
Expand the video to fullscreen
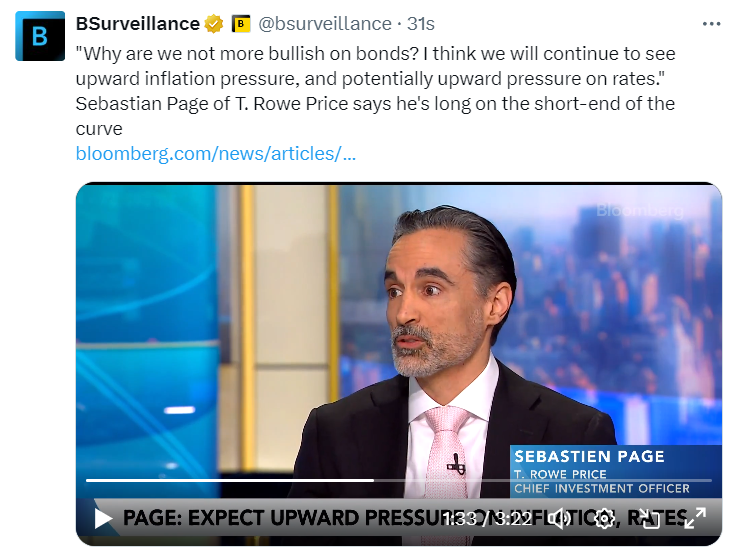coord(695,519)
